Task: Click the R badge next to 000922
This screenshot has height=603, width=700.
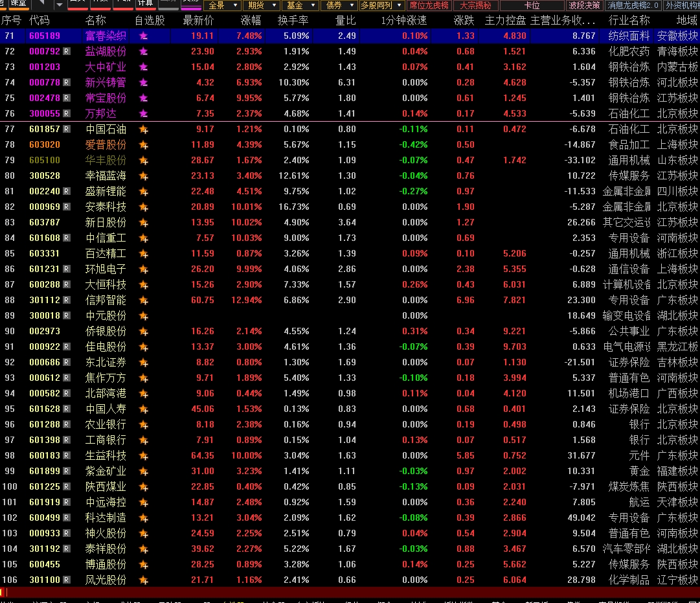Action: click(x=67, y=347)
